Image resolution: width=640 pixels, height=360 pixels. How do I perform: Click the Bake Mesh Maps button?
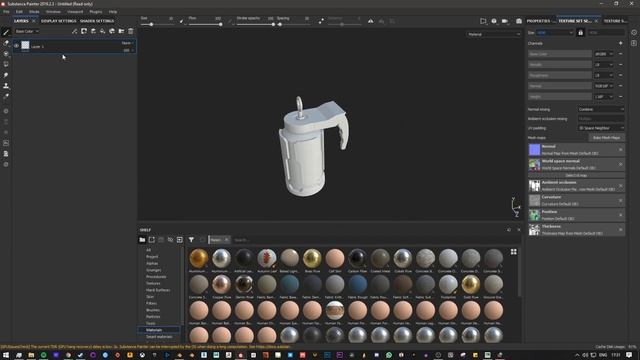pos(606,138)
